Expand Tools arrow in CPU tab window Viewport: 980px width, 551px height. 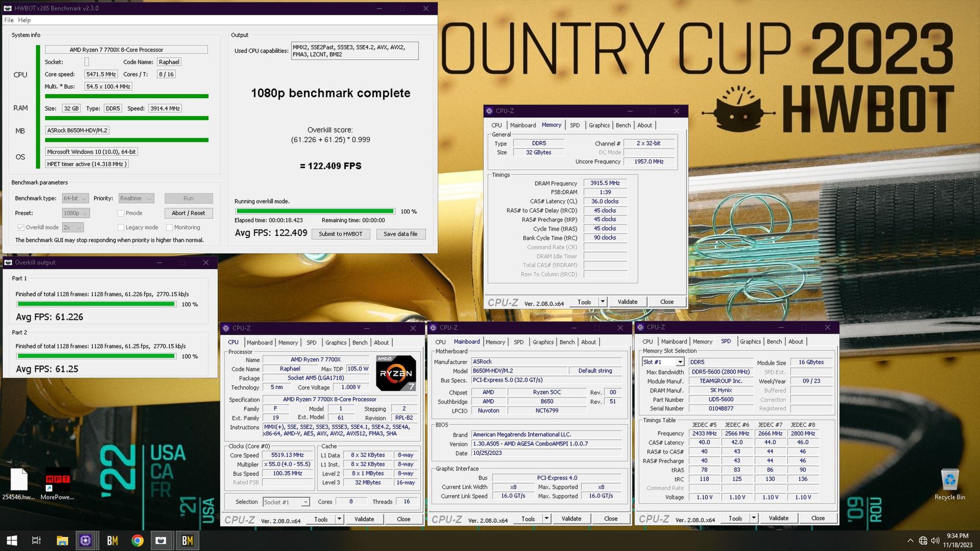[339, 519]
